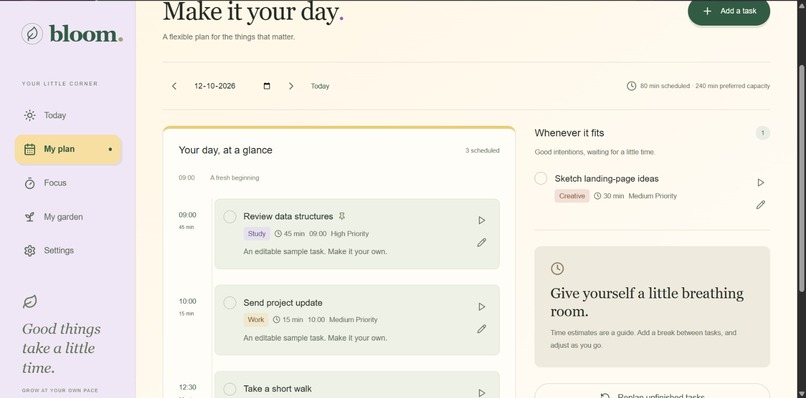This screenshot has width=806, height=398.
Task: Mark Send project update as complete
Action: pyautogui.click(x=230, y=303)
